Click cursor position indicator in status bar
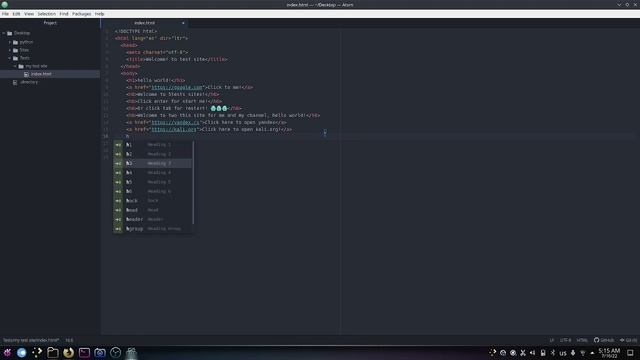 (69, 340)
